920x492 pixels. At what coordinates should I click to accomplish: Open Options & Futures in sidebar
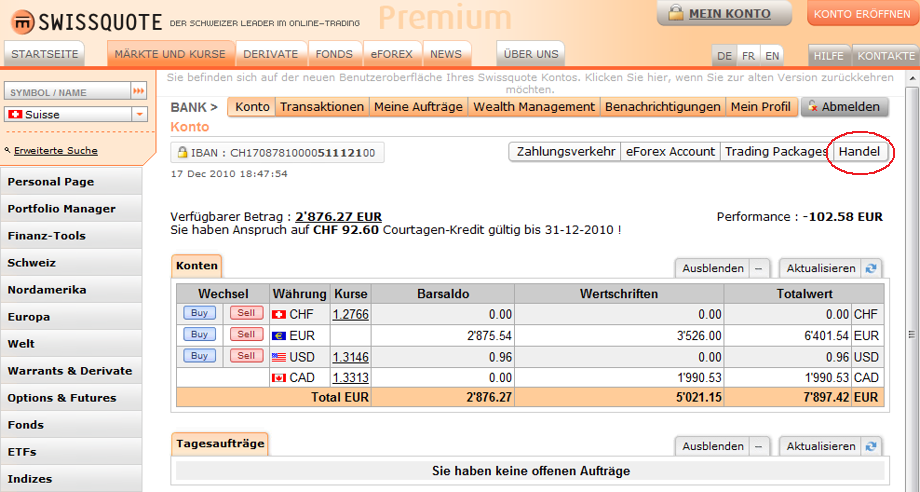[x=71, y=398]
